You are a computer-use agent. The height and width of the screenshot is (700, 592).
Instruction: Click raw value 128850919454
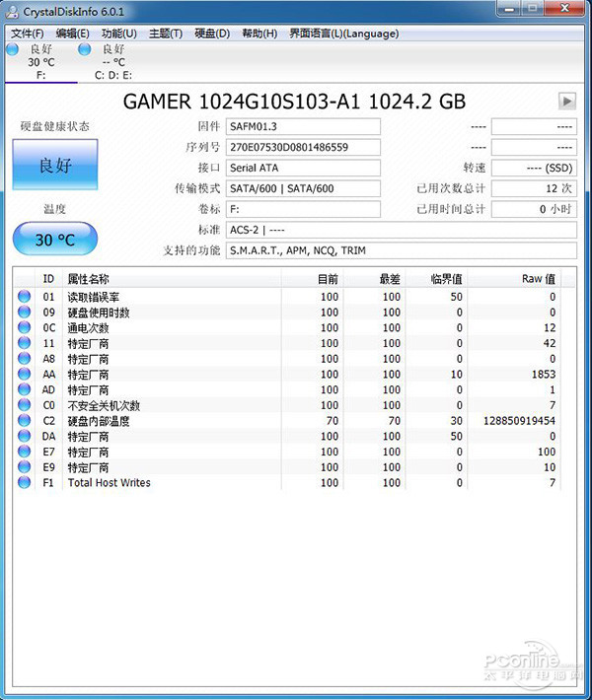click(x=519, y=421)
